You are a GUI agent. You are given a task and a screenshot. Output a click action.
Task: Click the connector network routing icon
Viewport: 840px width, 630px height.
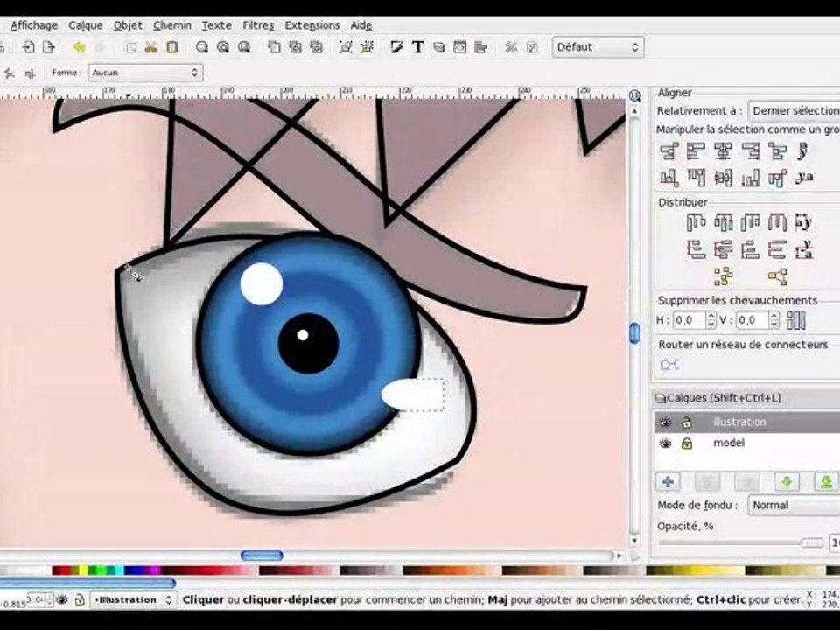[669, 365]
